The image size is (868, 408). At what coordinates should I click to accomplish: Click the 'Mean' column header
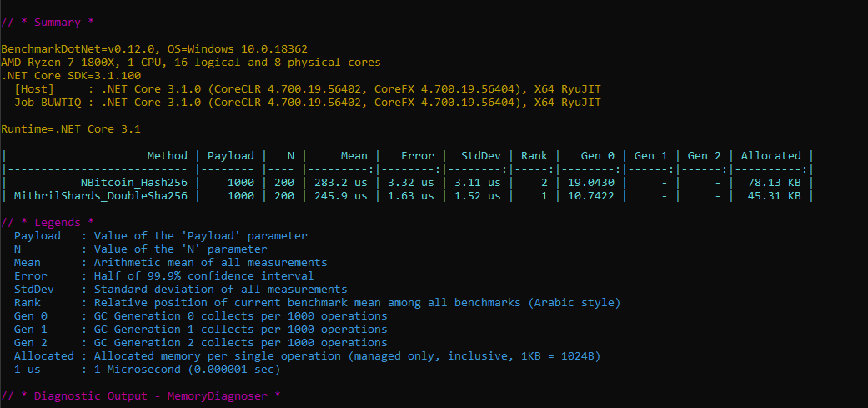click(354, 155)
